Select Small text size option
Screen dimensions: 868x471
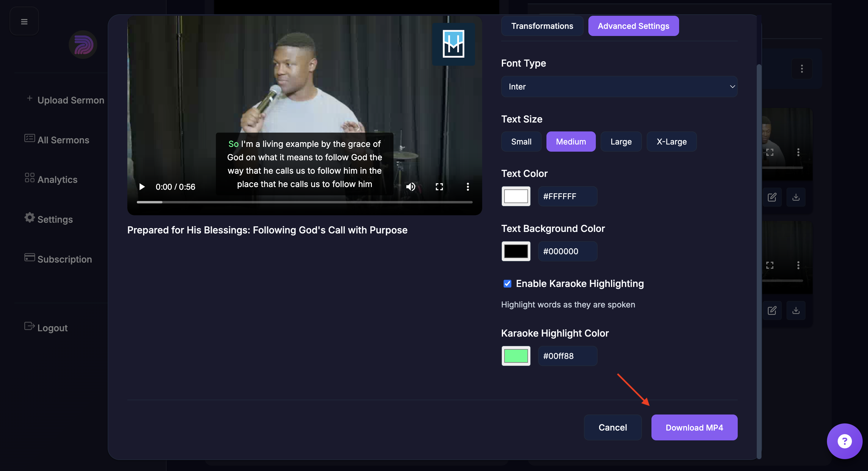(521, 142)
